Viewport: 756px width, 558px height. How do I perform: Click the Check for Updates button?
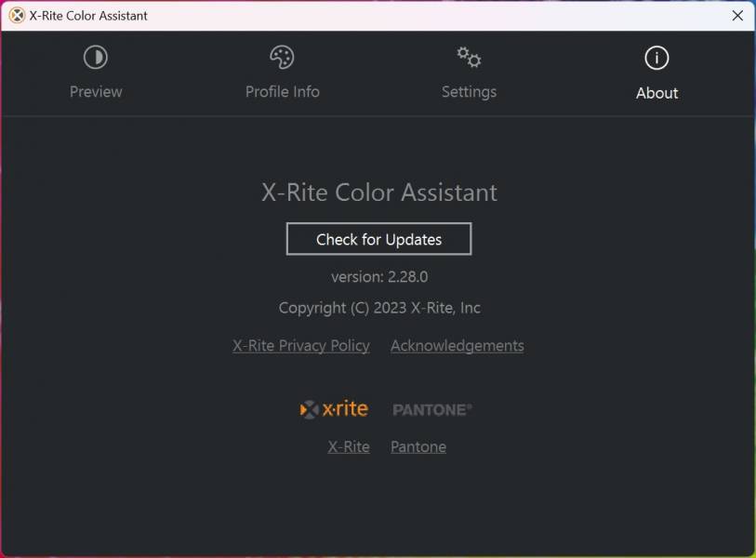point(379,239)
